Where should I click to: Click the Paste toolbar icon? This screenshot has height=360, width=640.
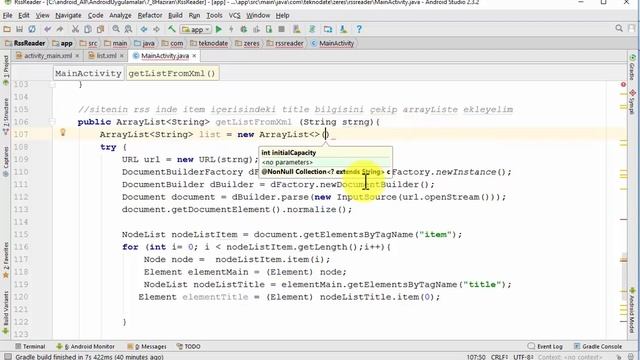click(x=100, y=29)
